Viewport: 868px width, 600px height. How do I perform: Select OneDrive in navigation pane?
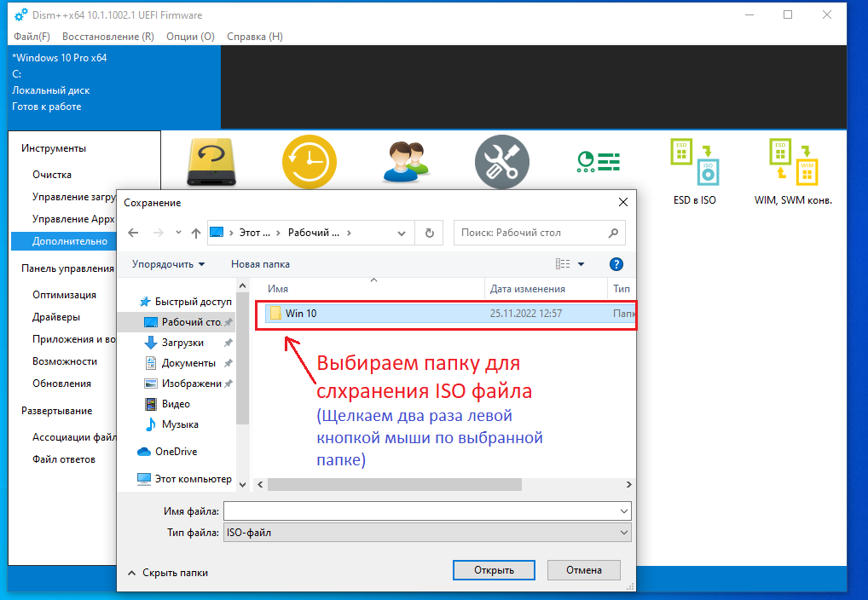pyautogui.click(x=167, y=452)
